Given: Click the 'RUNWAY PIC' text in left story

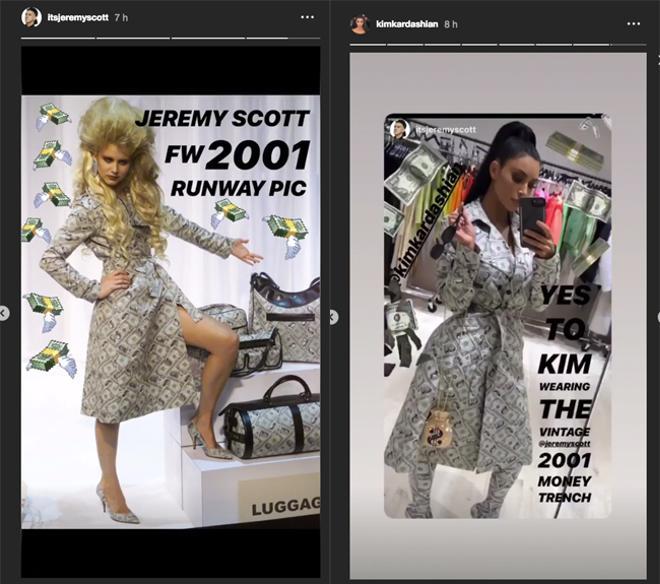Looking at the screenshot, I should 238,187.
